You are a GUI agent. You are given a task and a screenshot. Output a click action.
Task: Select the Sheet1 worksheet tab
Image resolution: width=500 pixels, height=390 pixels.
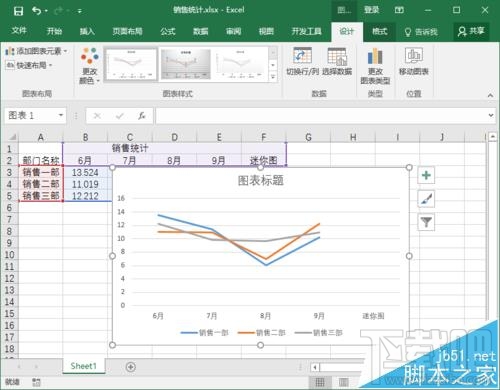point(83,366)
